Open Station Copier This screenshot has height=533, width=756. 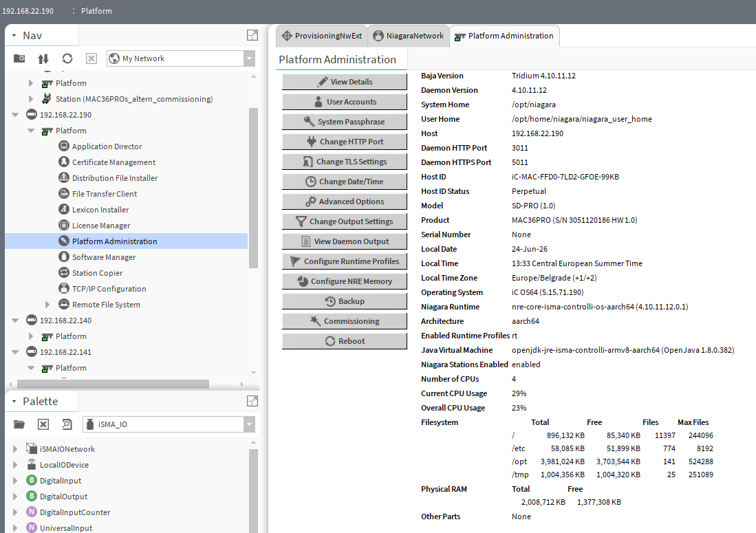point(97,273)
